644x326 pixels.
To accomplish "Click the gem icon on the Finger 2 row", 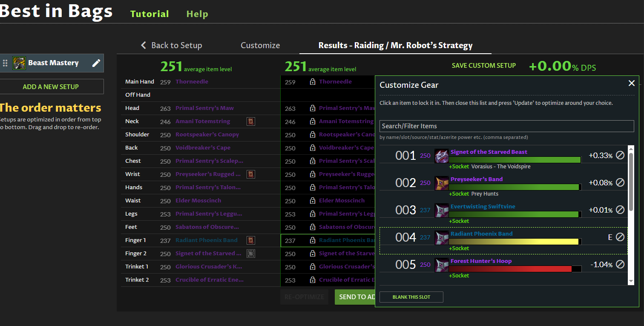I will (251, 254).
